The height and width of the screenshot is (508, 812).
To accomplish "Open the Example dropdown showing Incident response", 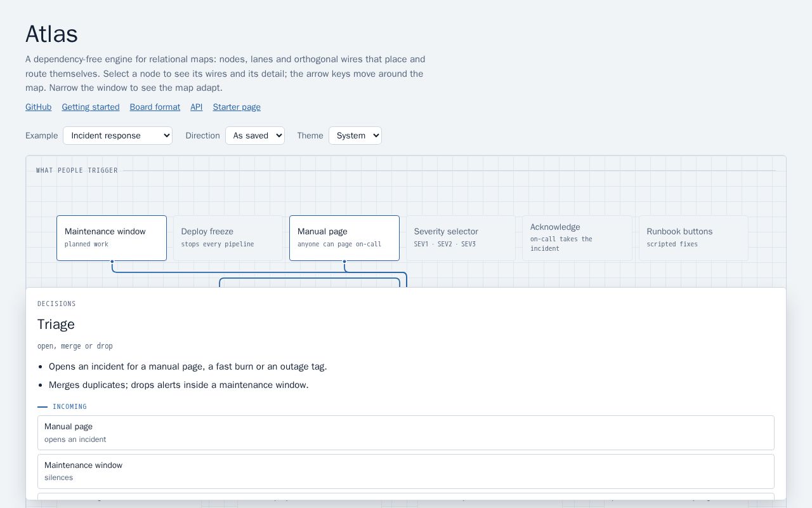I will pyautogui.click(x=117, y=135).
